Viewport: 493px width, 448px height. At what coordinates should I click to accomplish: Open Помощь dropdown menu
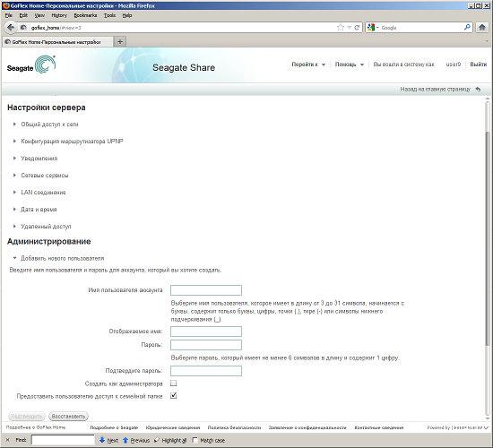click(x=349, y=65)
